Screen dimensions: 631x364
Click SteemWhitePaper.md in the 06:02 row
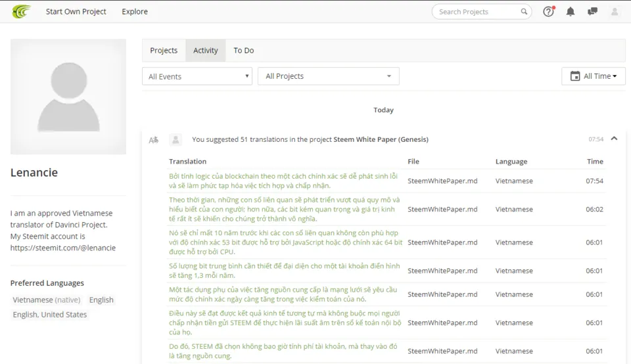pyautogui.click(x=442, y=209)
